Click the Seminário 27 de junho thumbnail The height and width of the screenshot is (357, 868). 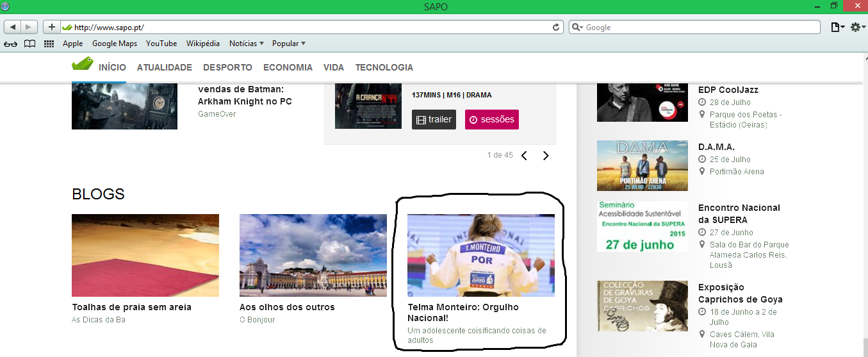(643, 226)
